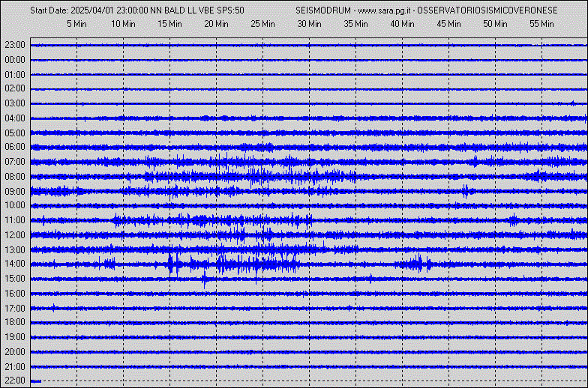Click the 10 Min axis label
The height and width of the screenshot is (388, 588).
[x=123, y=24]
